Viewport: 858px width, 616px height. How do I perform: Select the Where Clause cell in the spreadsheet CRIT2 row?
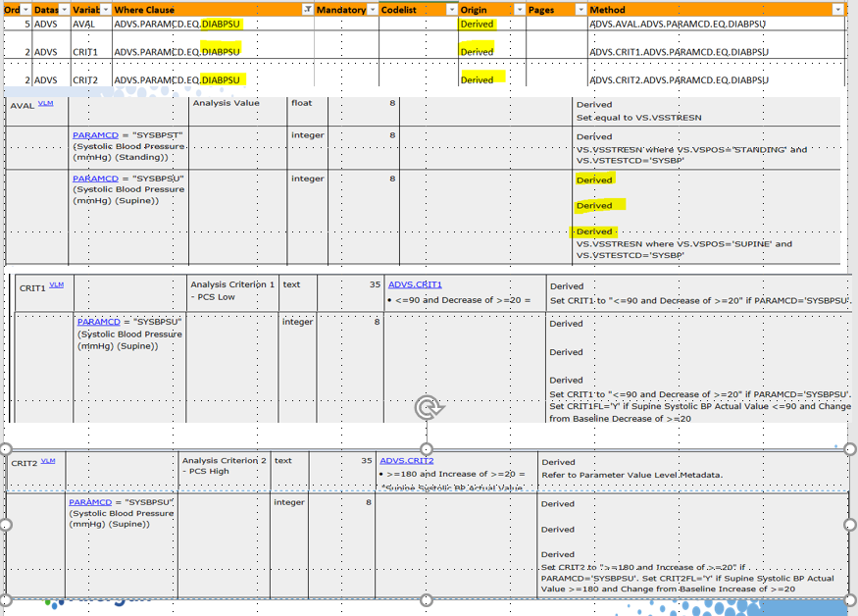213,73
